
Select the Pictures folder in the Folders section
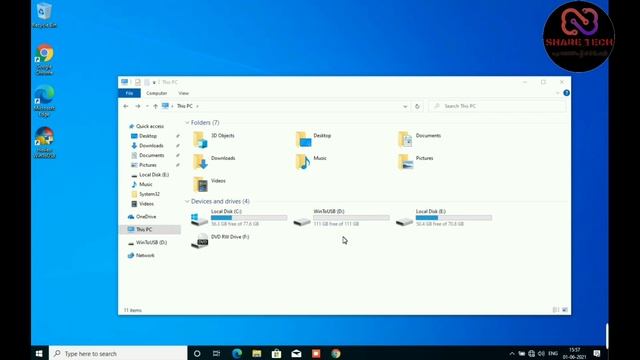[x=416, y=162]
